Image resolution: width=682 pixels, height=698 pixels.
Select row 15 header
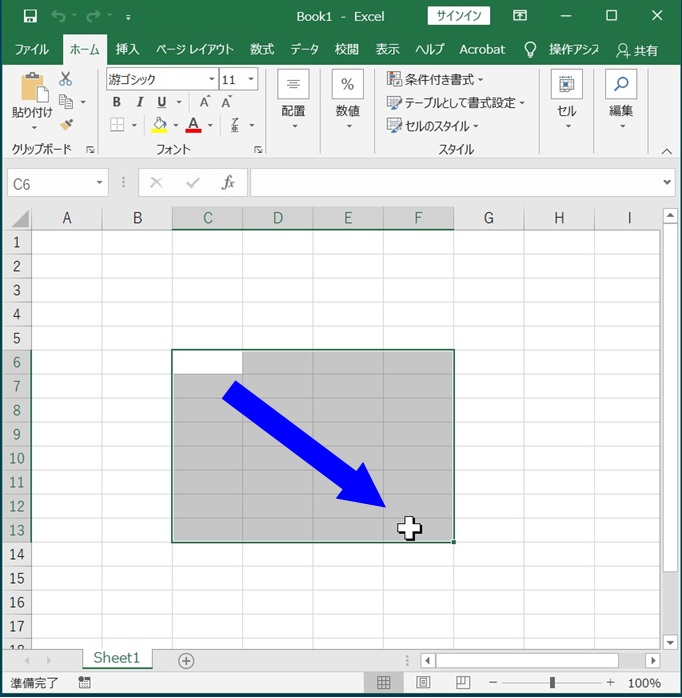[16, 578]
